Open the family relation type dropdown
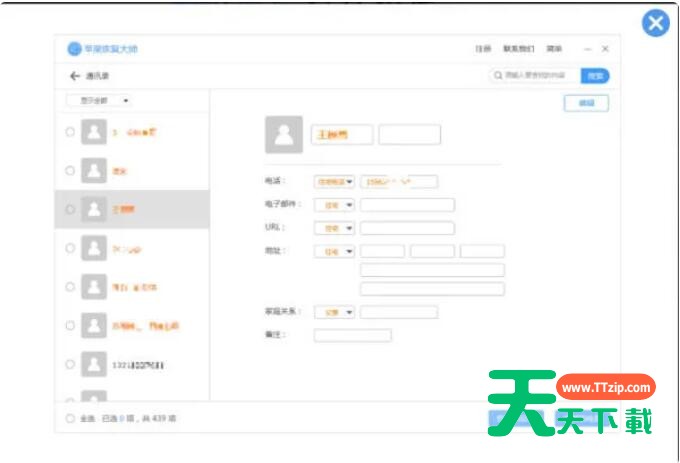 point(334,312)
